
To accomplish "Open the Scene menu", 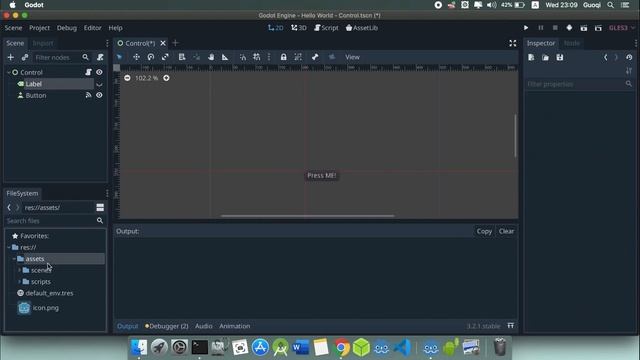I will [x=13, y=28].
